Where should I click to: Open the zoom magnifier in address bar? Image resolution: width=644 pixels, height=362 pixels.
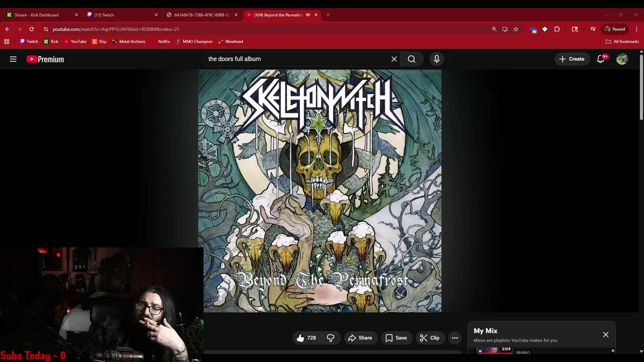(494, 29)
